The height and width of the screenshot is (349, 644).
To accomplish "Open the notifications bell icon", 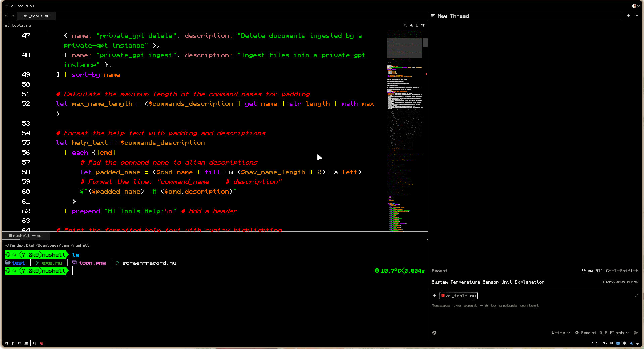I will point(637,343).
